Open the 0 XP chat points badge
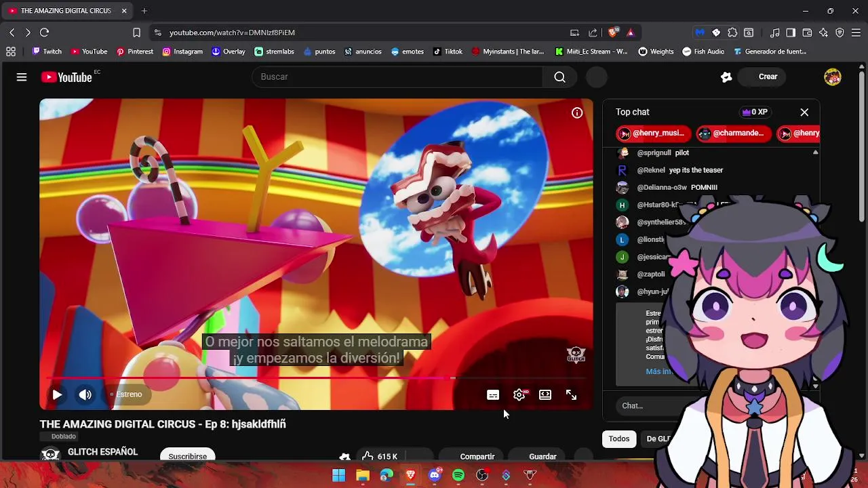 click(755, 112)
